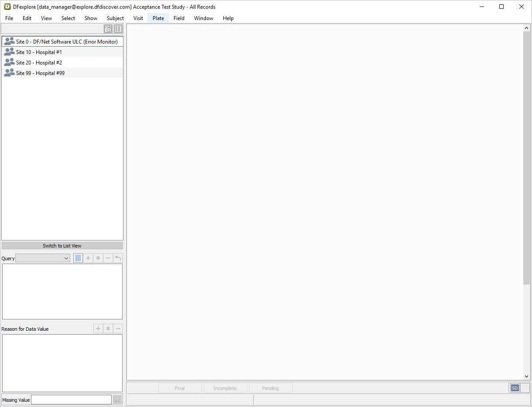Open the Plate menu
Screen dimensions: 532x407
coord(158,18)
